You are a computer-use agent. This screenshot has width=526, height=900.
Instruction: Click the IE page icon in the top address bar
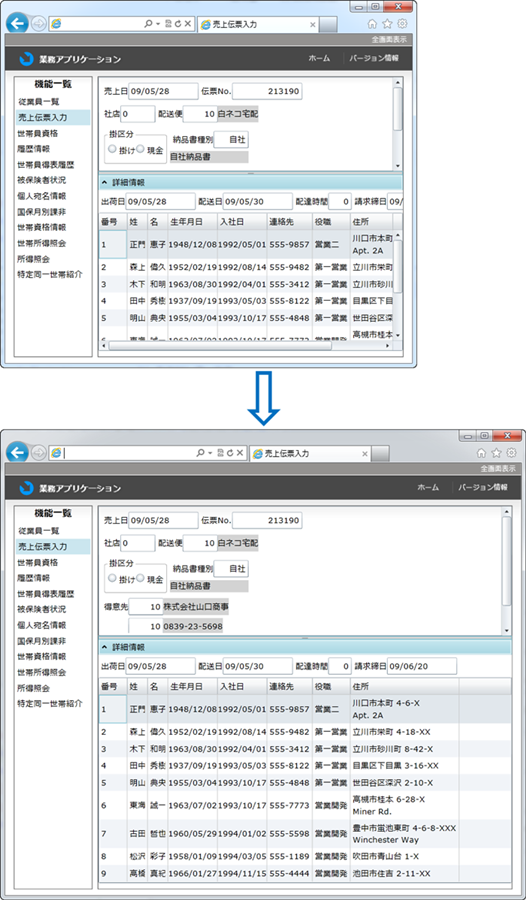pos(56,24)
